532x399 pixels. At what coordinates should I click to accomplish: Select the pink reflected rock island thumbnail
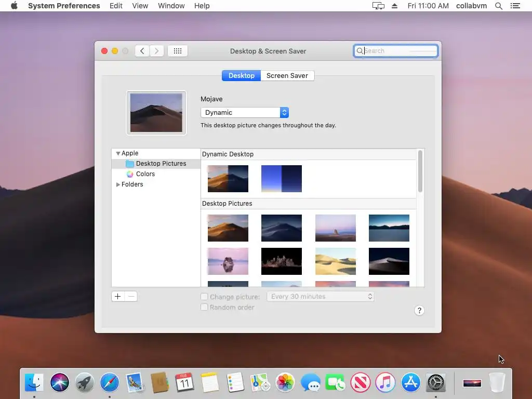(228, 261)
